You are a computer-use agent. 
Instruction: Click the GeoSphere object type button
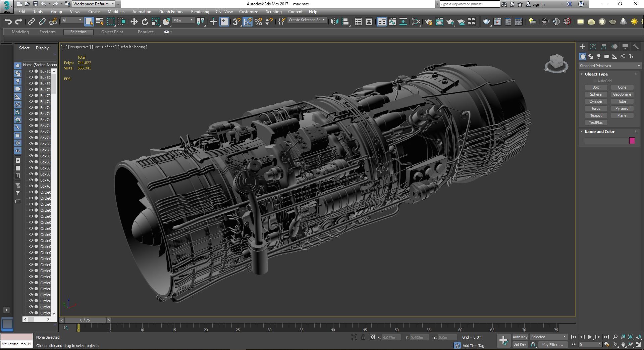pos(622,94)
